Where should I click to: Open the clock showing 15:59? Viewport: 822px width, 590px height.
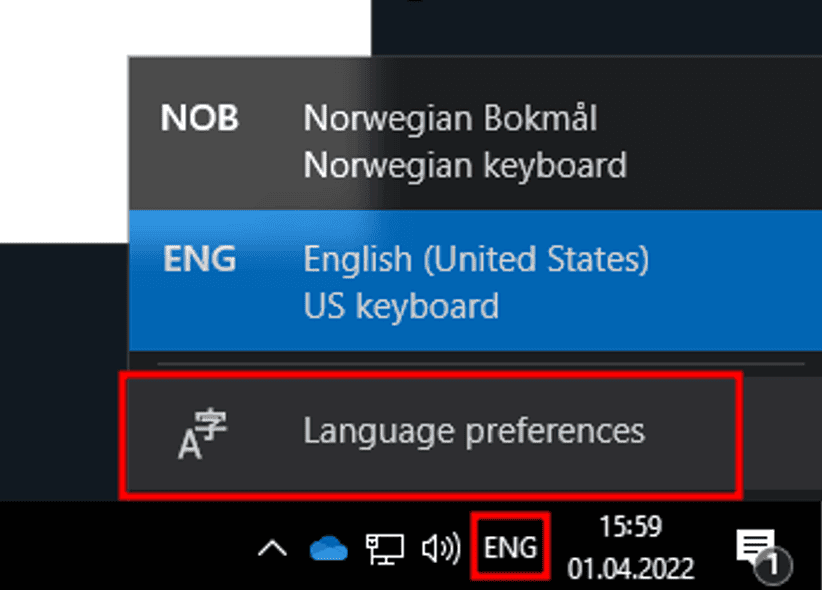(x=630, y=526)
